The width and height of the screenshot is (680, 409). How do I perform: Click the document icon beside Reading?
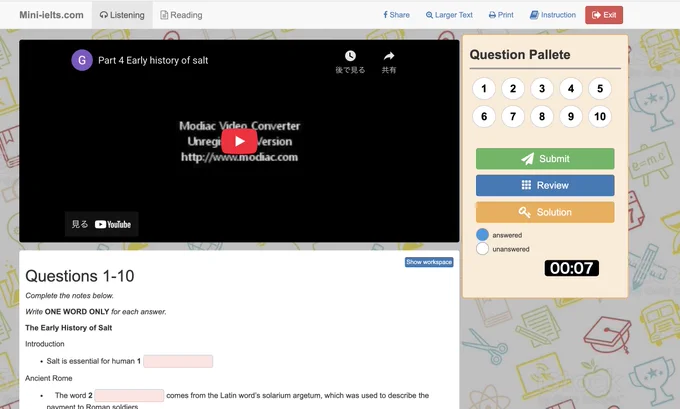coord(164,15)
